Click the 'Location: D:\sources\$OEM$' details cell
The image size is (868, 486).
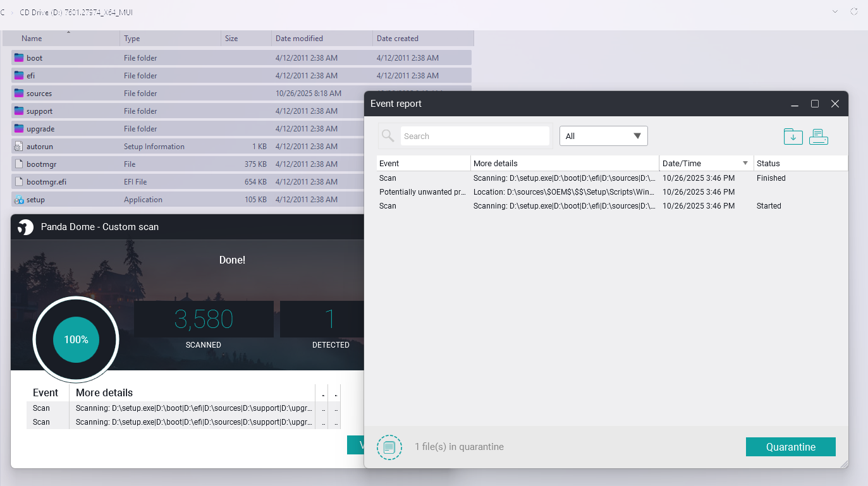[x=564, y=192]
